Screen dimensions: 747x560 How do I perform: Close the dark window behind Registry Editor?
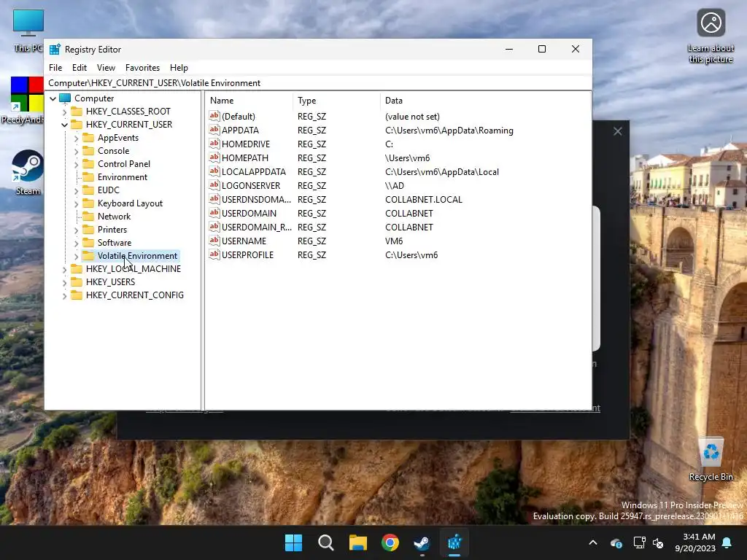617,131
